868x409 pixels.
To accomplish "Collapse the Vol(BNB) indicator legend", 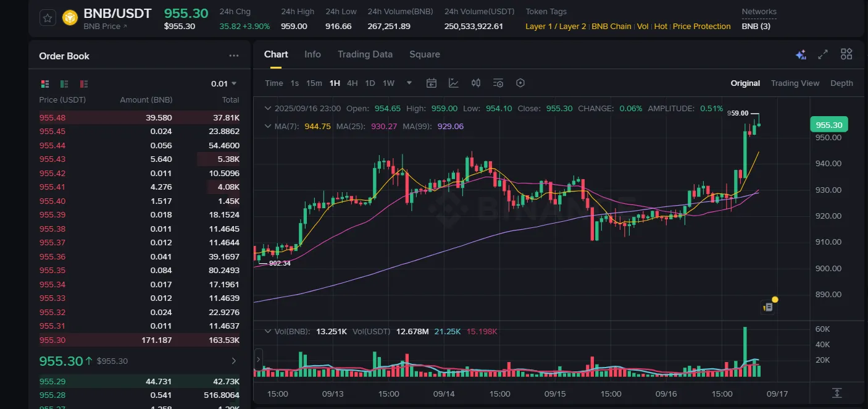I will (x=268, y=331).
